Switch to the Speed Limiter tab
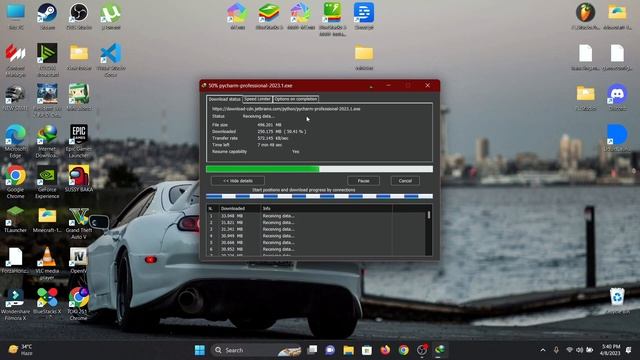The width and height of the screenshot is (640, 360). pyautogui.click(x=258, y=99)
